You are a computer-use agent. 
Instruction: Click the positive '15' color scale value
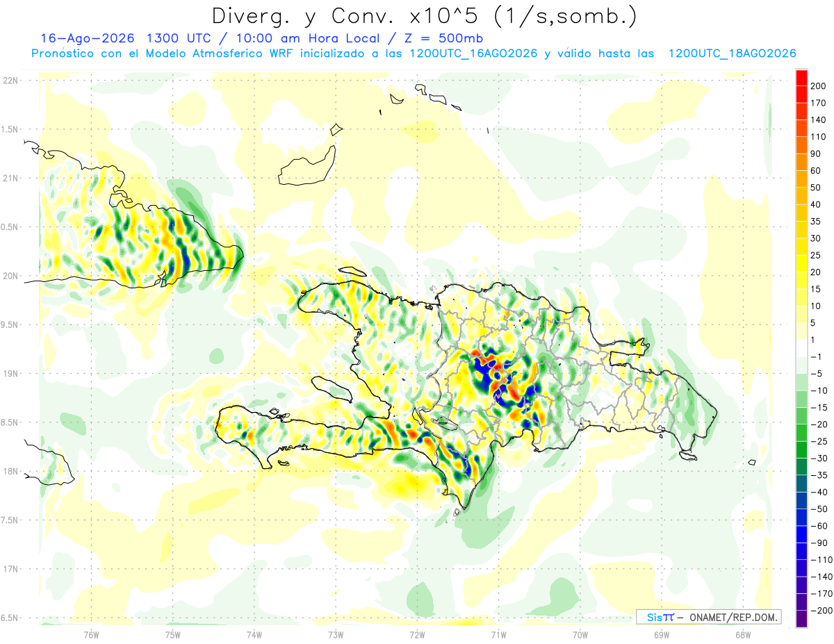(815, 289)
